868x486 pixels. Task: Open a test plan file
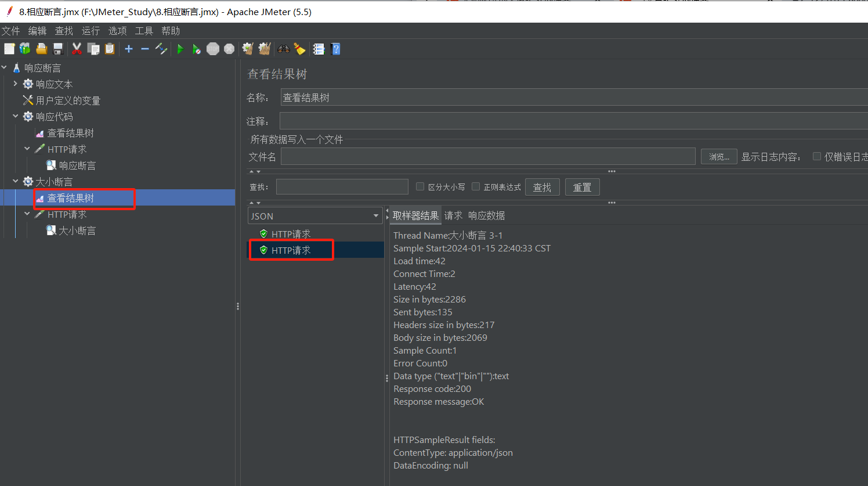[41, 49]
